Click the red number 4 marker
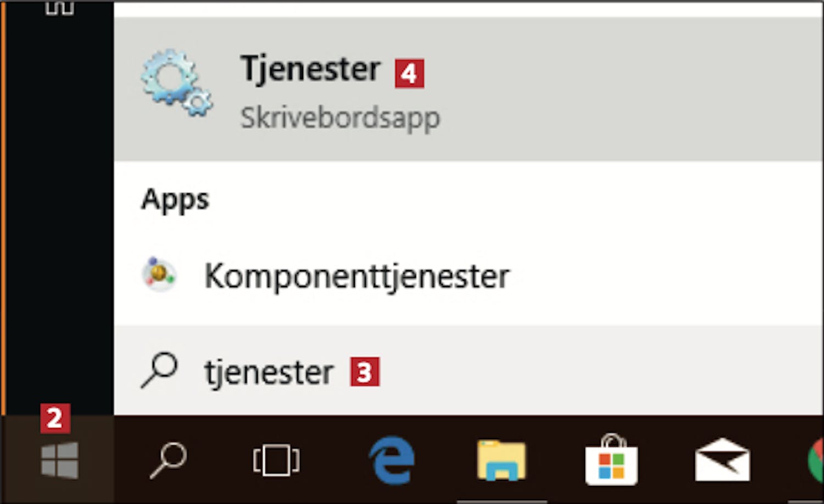This screenshot has height=504, width=824. point(409,74)
